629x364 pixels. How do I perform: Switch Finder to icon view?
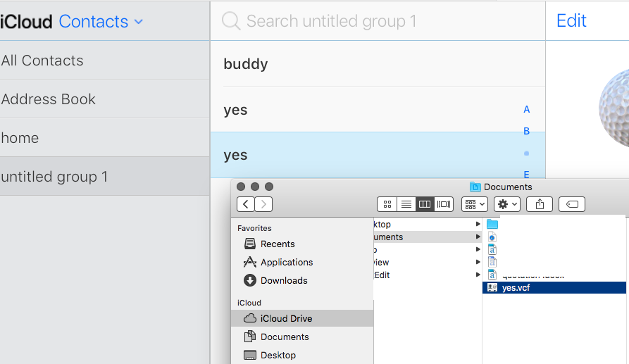[387, 204]
